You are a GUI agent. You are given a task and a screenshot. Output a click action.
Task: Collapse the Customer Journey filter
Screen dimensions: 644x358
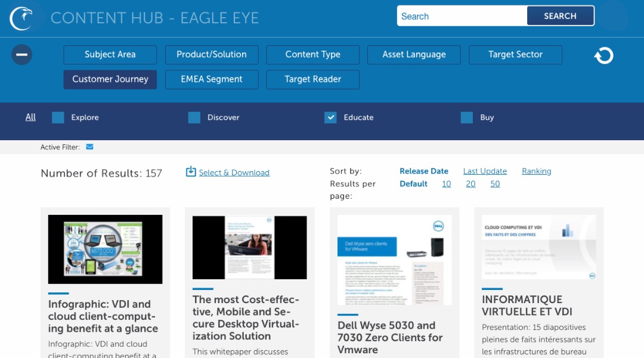[110, 79]
